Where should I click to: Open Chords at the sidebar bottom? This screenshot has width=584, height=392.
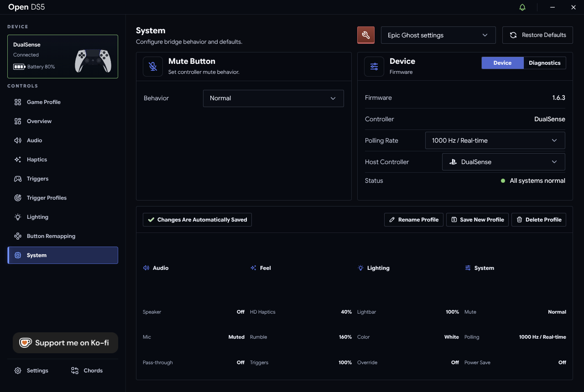[87, 371]
